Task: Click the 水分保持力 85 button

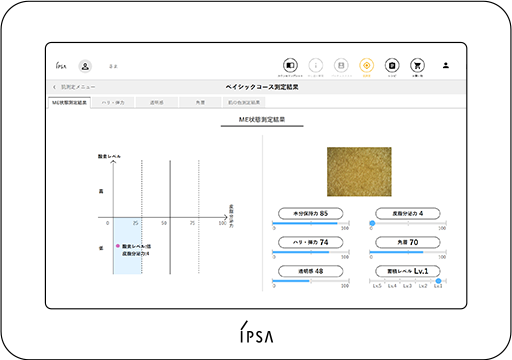Action: [x=311, y=214]
